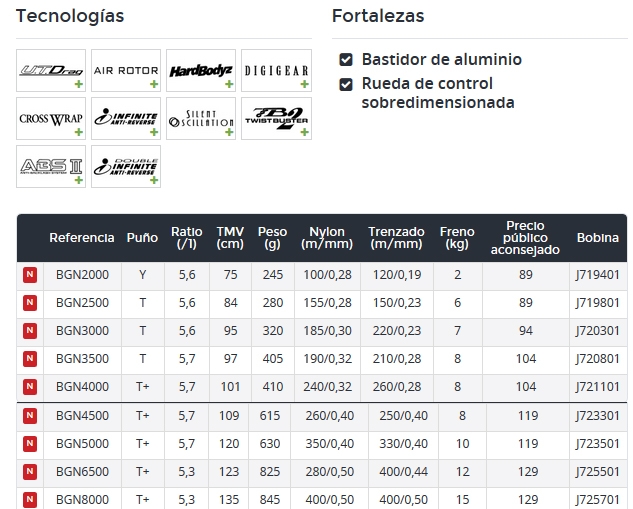This screenshot has width=633, height=509.
Task: Select the BGN5000 reference cell
Action: pos(82,444)
